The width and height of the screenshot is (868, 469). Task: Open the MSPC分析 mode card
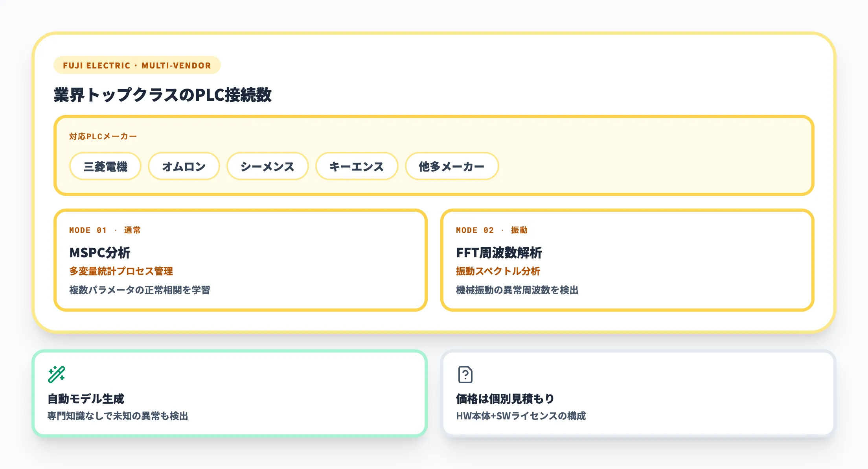[241, 260]
